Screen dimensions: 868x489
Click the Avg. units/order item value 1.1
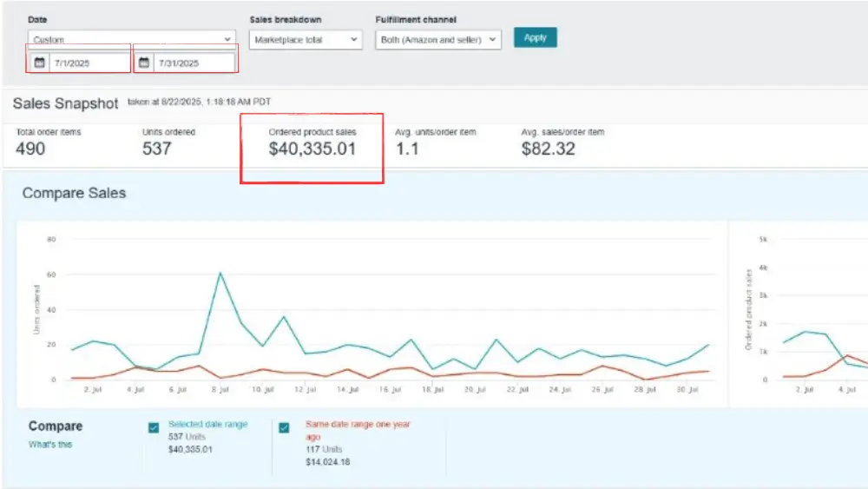[408, 149]
